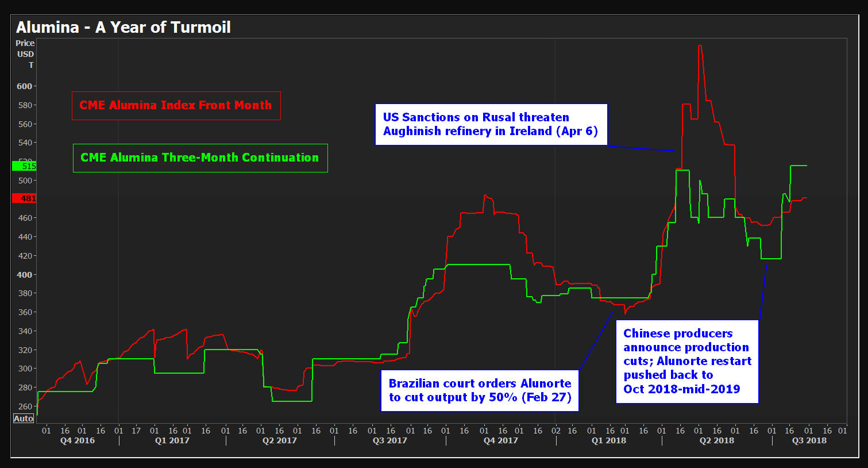Click the 600 value on the price axis
The image size is (868, 468).
pyautogui.click(x=25, y=86)
